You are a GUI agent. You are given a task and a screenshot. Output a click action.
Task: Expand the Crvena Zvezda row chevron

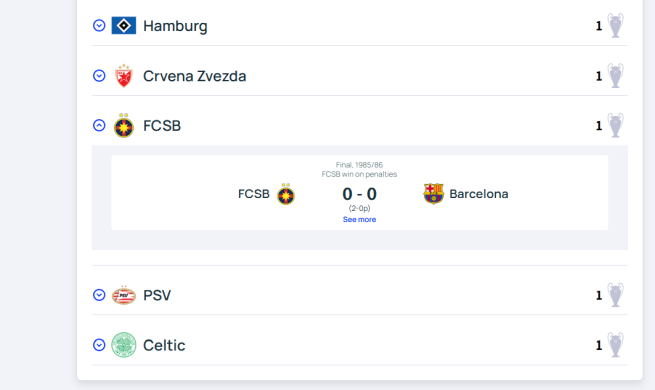(99, 76)
